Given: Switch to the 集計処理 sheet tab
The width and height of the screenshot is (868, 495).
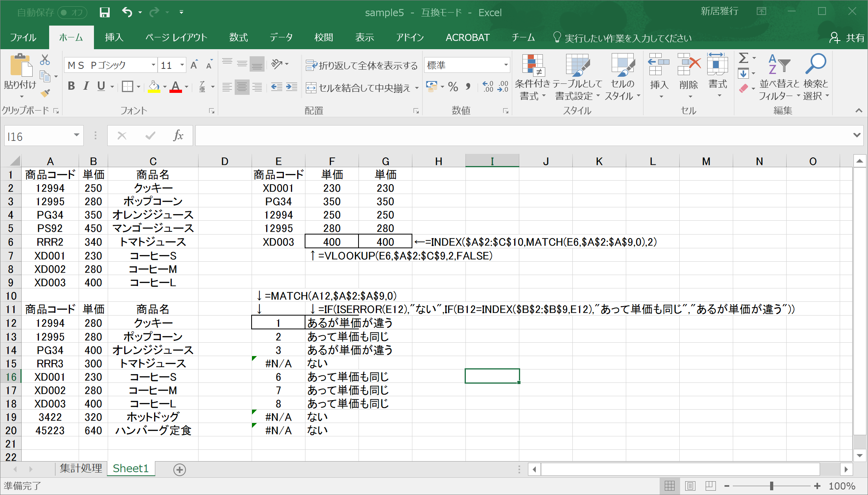Looking at the screenshot, I should (81, 468).
